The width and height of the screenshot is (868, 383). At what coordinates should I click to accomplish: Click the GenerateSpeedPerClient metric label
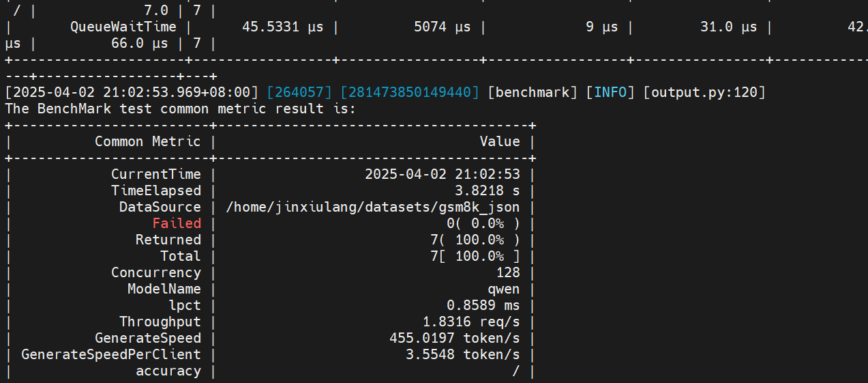click(111, 354)
